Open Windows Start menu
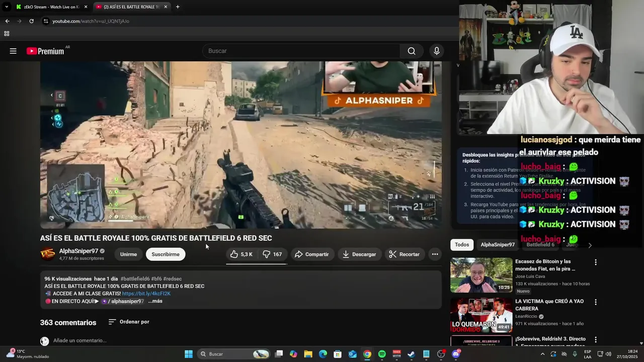This screenshot has width=644, height=362. point(189,354)
